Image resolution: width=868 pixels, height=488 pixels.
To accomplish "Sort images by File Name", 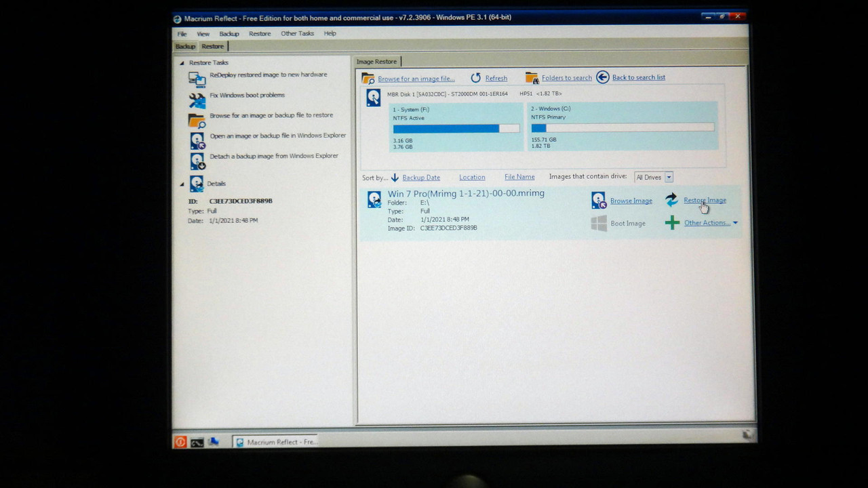I will pos(519,177).
